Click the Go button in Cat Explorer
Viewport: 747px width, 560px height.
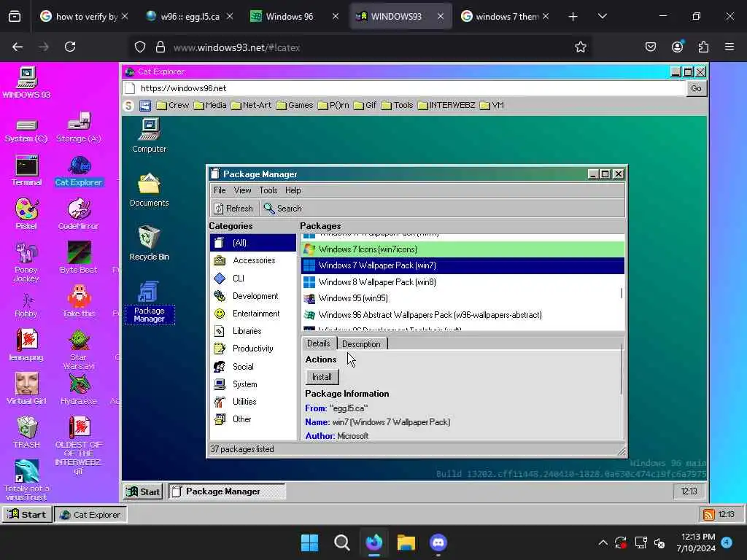point(696,88)
